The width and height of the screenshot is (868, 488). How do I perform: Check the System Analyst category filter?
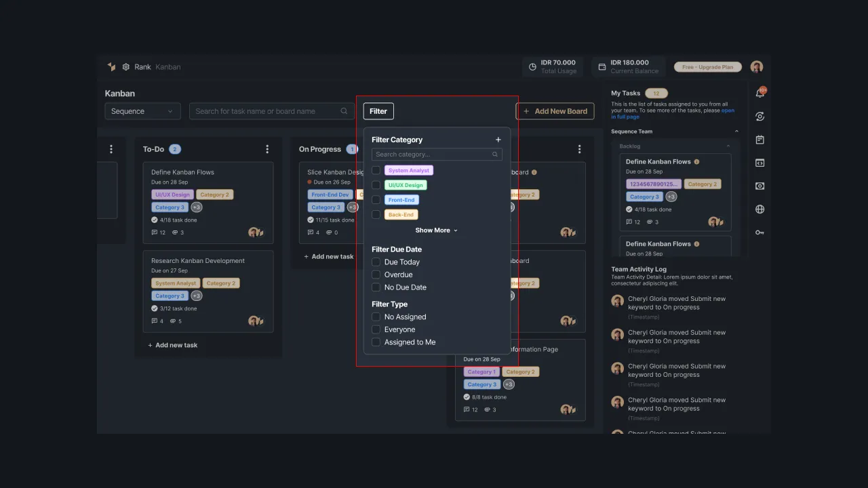pos(376,170)
